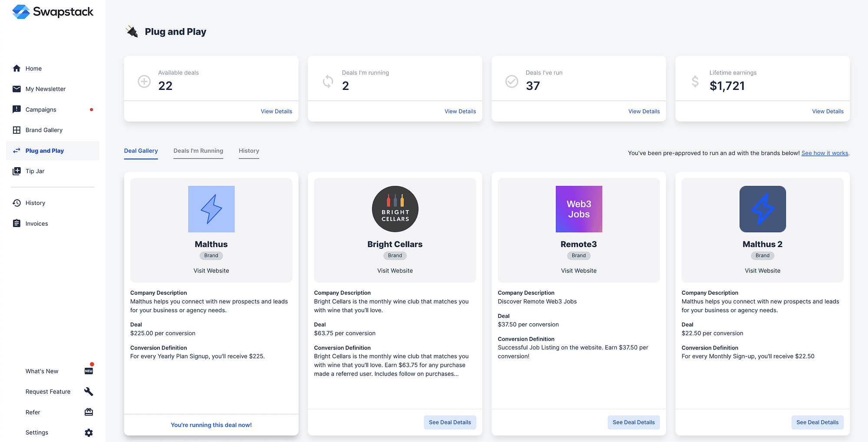Click the Web3 Jobs logo thumbnail
Image resolution: width=868 pixels, height=442 pixels.
coord(579,209)
